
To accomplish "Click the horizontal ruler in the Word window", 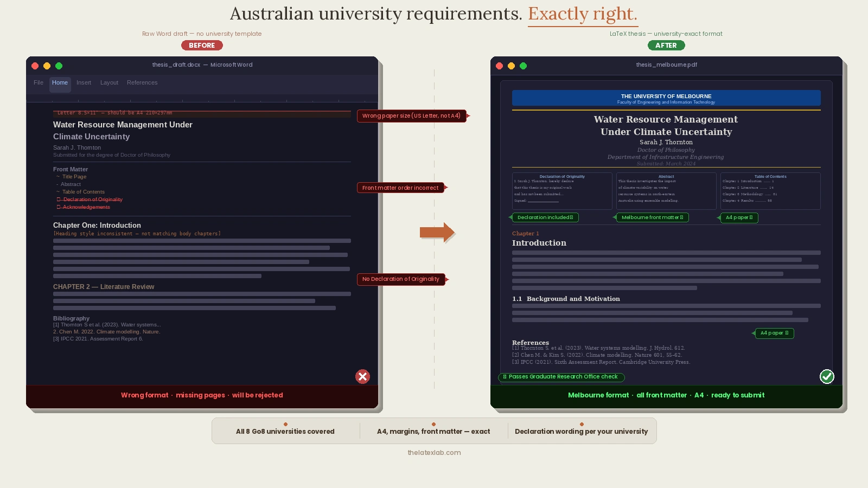I will pos(202,101).
